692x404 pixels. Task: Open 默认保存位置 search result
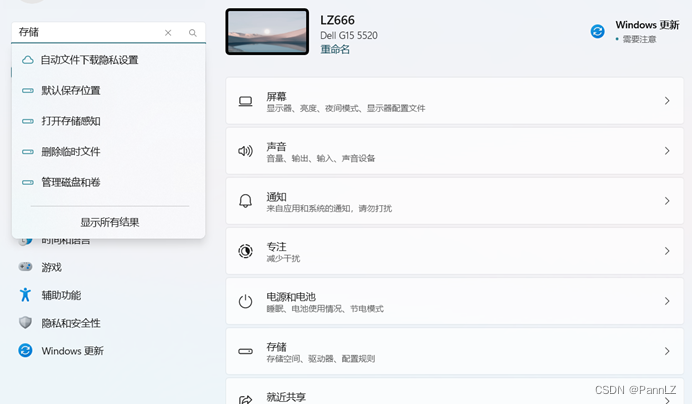point(109,91)
